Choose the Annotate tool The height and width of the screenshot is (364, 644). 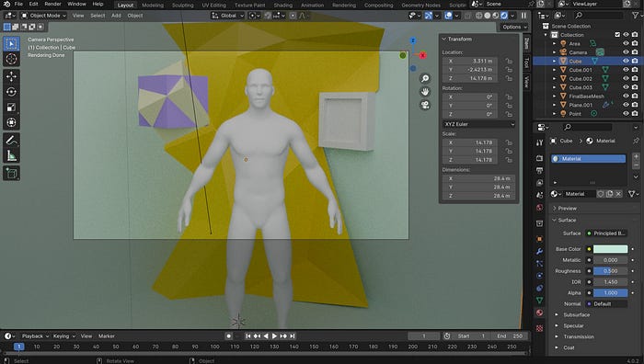click(11, 141)
